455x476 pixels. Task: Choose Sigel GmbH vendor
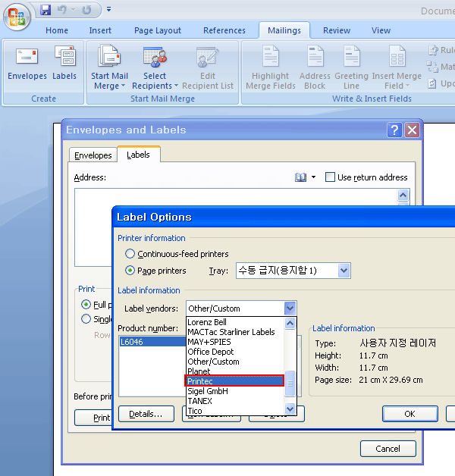[236, 391]
